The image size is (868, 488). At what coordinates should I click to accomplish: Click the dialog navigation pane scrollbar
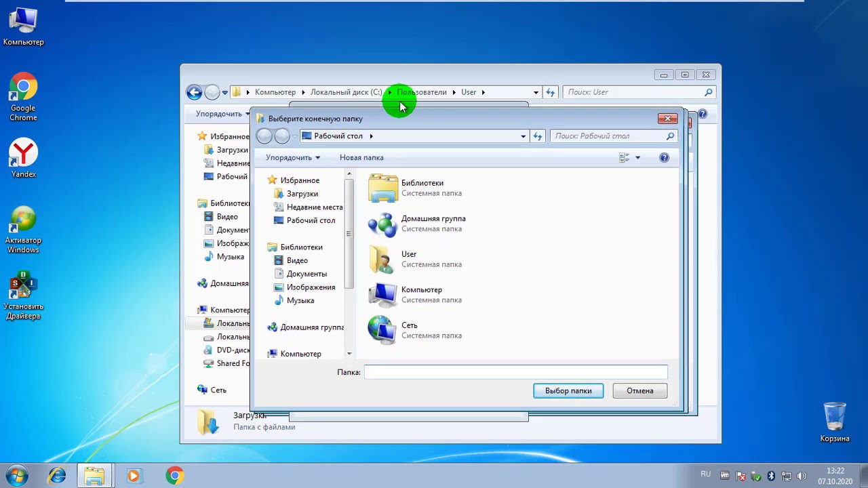point(349,234)
